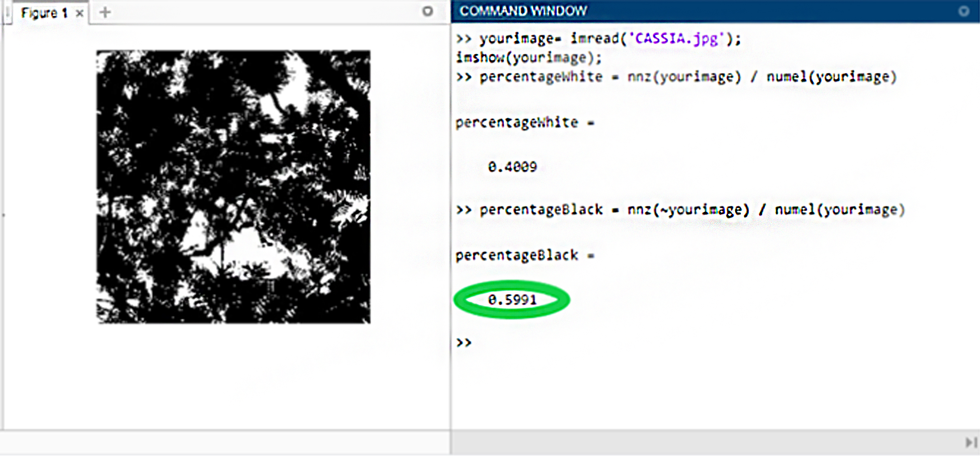Open the Figure panel actions circle icon

point(427,11)
